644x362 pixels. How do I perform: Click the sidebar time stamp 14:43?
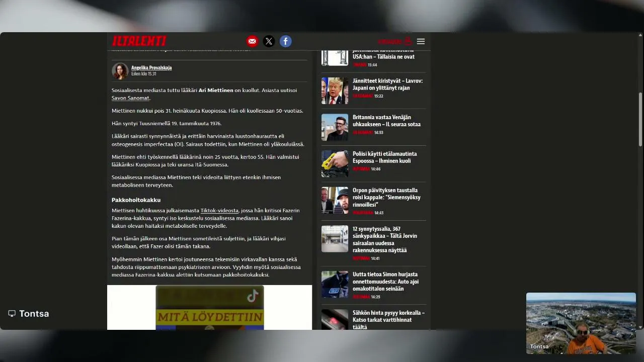[378, 213]
